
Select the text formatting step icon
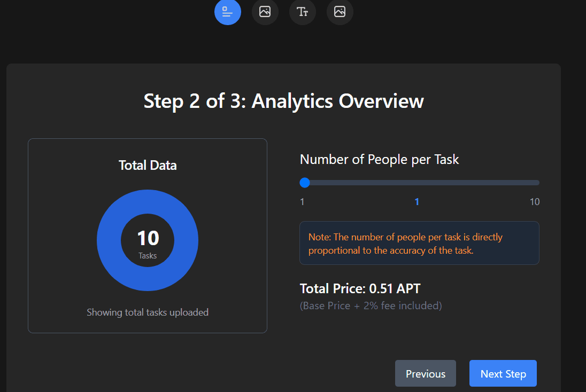point(302,12)
